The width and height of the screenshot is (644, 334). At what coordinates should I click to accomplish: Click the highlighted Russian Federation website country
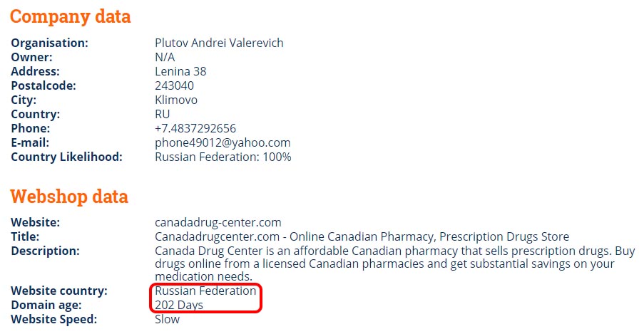tap(205, 291)
